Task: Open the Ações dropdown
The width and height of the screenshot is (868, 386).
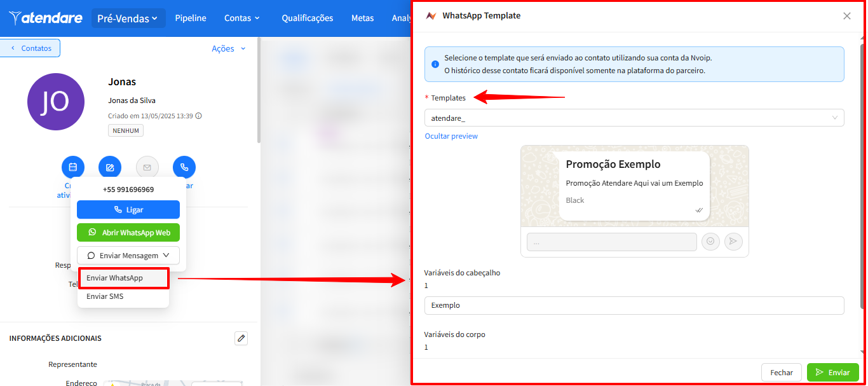Action: (228, 48)
